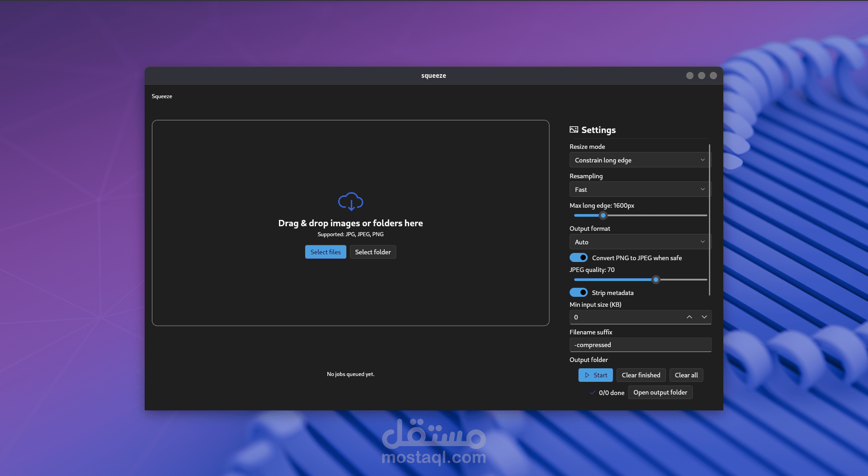Open the output folder

(x=660, y=392)
